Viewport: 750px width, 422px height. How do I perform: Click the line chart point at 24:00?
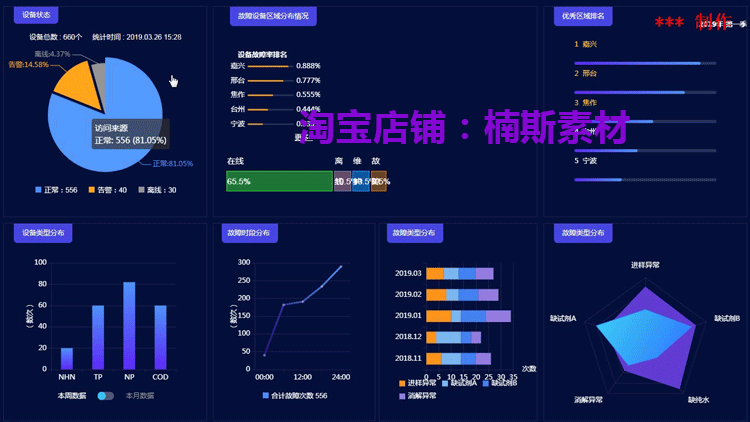pyautogui.click(x=341, y=267)
